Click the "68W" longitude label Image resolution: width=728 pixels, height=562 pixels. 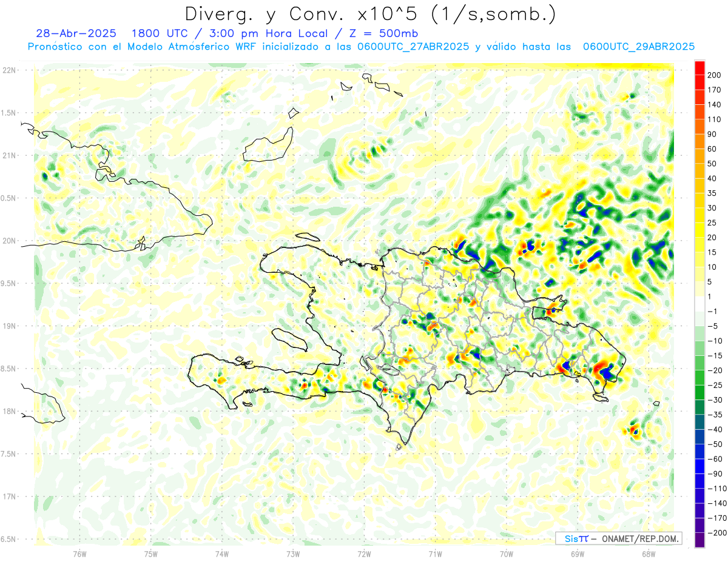point(649,554)
